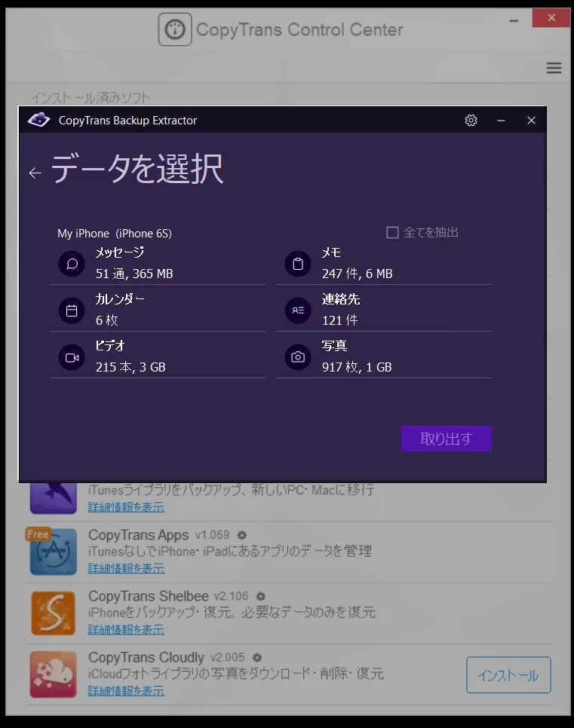Open 詳細情報を表示 link under CopyTrans Apps
This screenshot has height=728, width=574.
tap(126, 568)
